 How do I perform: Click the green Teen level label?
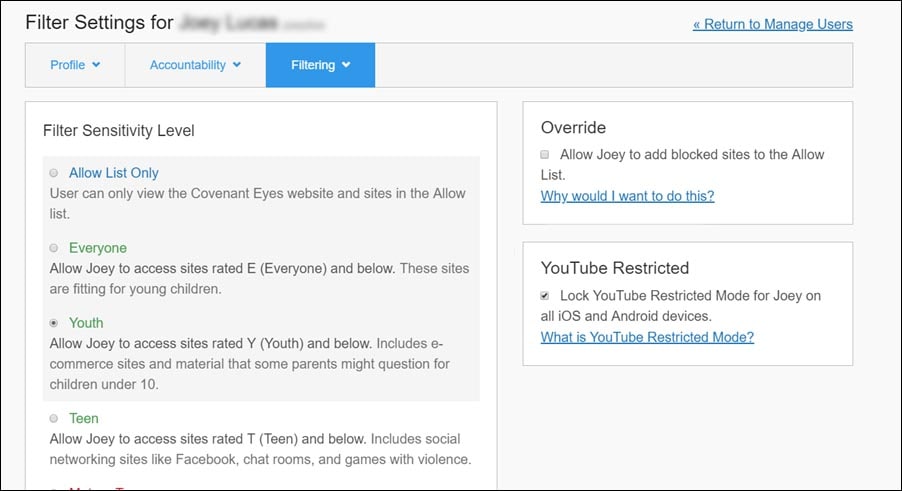tap(84, 418)
